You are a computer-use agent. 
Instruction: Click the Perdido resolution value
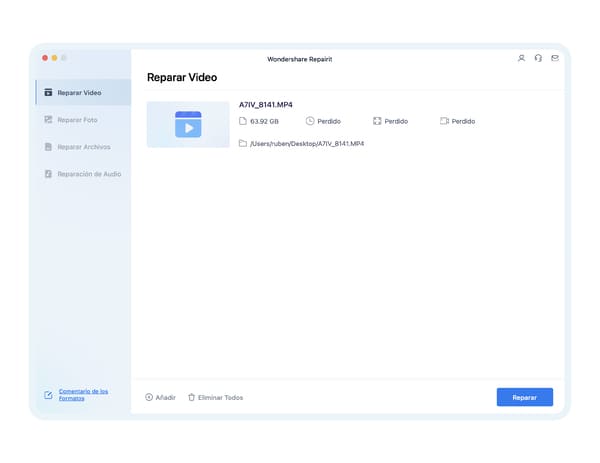[x=396, y=121]
